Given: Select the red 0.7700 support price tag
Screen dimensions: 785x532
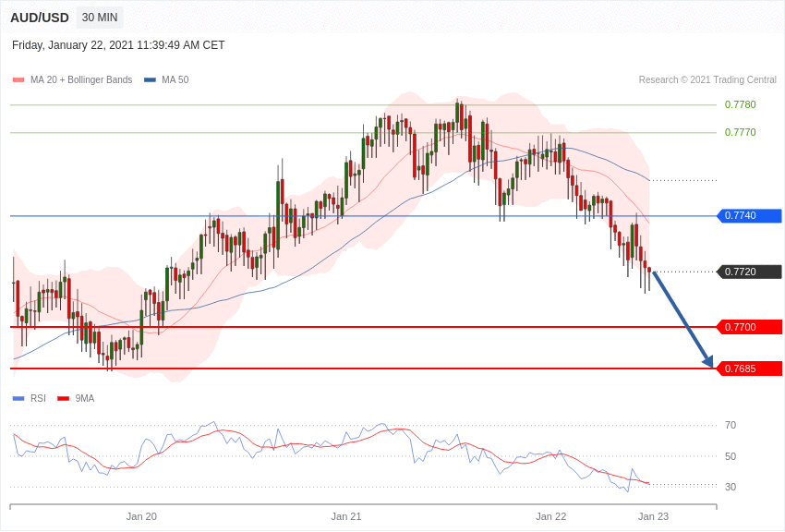Looking at the screenshot, I should 750,327.
